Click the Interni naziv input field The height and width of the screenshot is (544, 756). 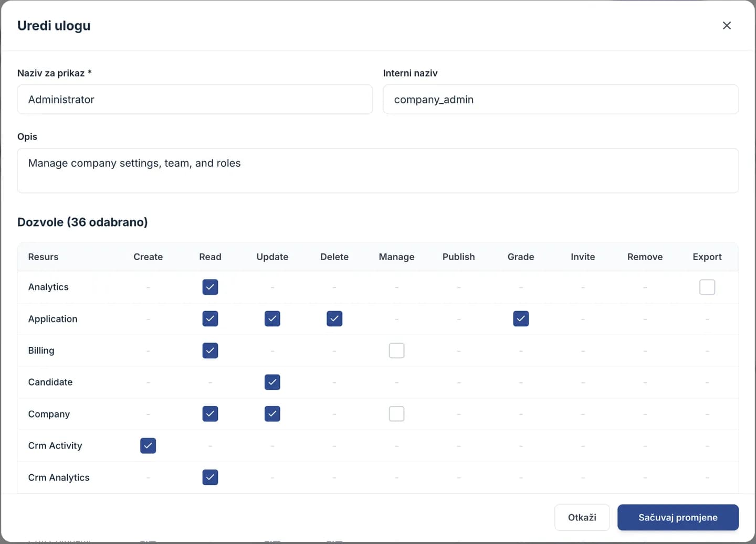[x=561, y=100]
